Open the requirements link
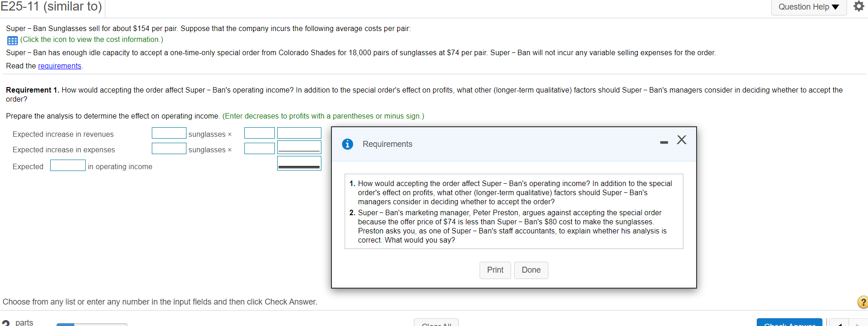The height and width of the screenshot is (326, 868). [59, 66]
